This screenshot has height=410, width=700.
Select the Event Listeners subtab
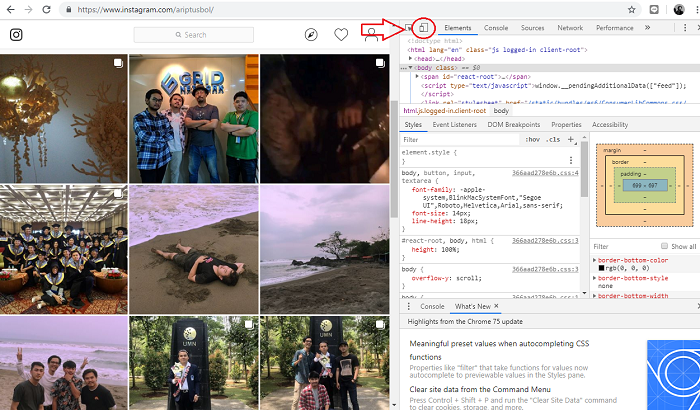[x=454, y=125]
